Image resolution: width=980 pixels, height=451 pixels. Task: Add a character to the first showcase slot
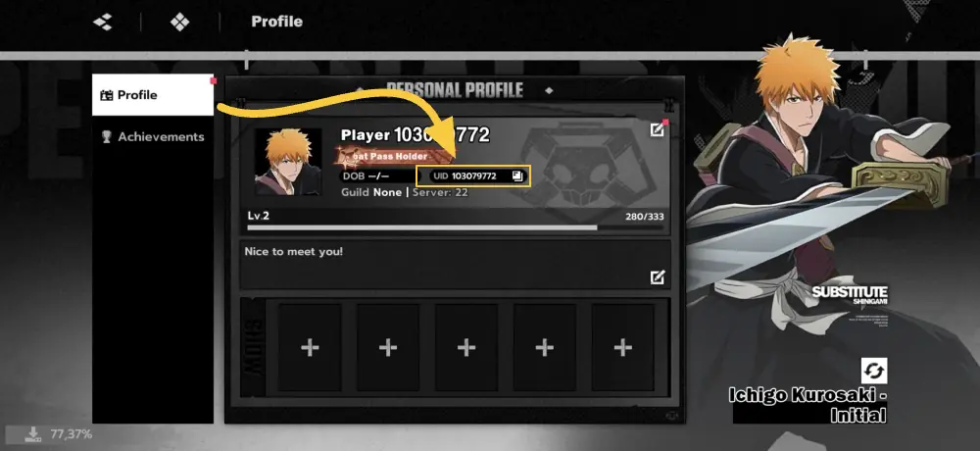click(310, 347)
